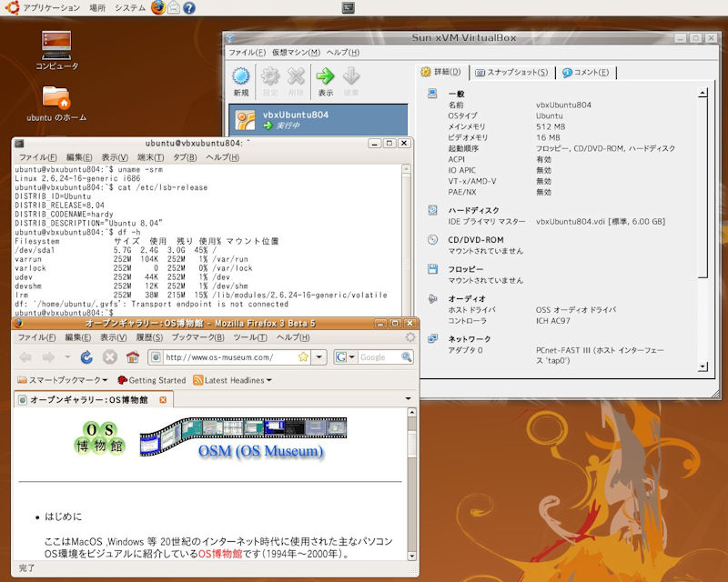Screen dimensions: 728x582
Task: Click the Firefox URL address field
Action: click(x=231, y=356)
